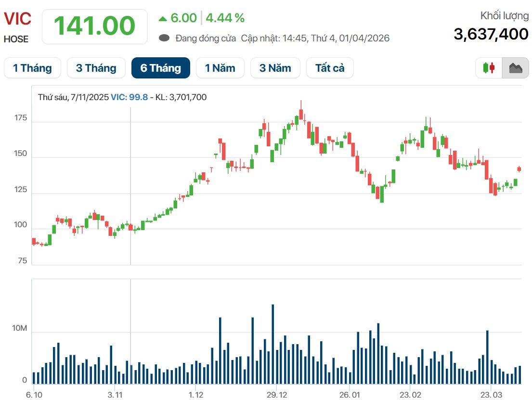Viewport: 532px width, 400px height.
Task: Select the 1 Tháng time range
Action: point(32,68)
